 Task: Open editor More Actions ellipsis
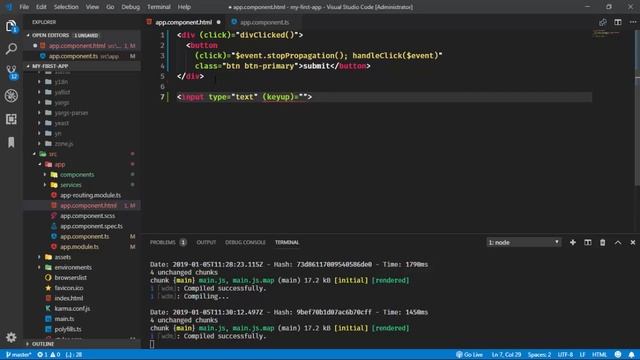click(632, 22)
